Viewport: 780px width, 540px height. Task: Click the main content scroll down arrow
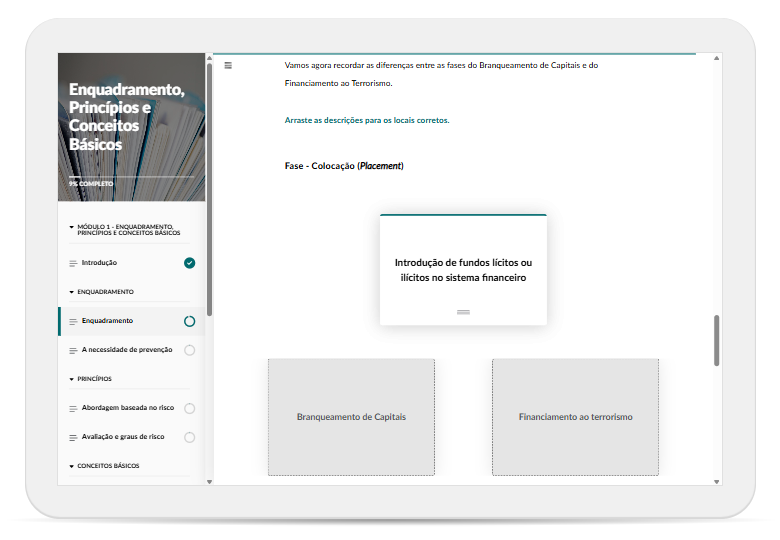tap(716, 481)
